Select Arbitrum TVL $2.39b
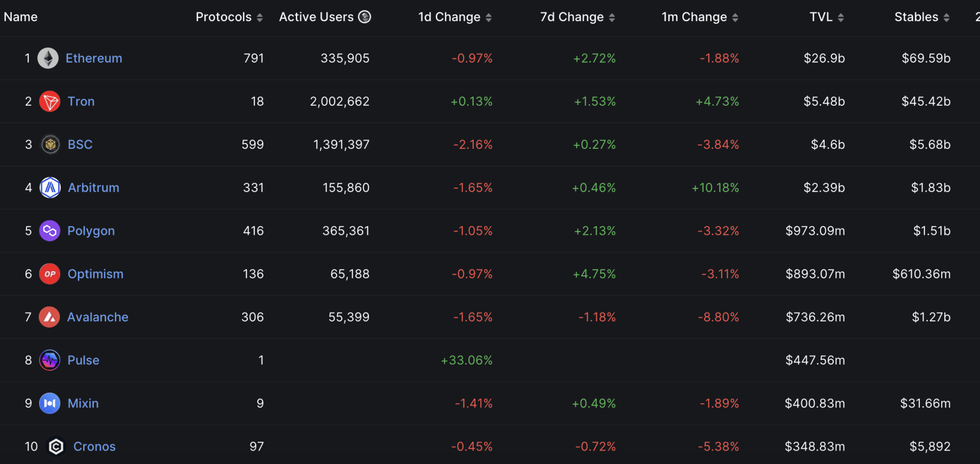 click(x=824, y=188)
